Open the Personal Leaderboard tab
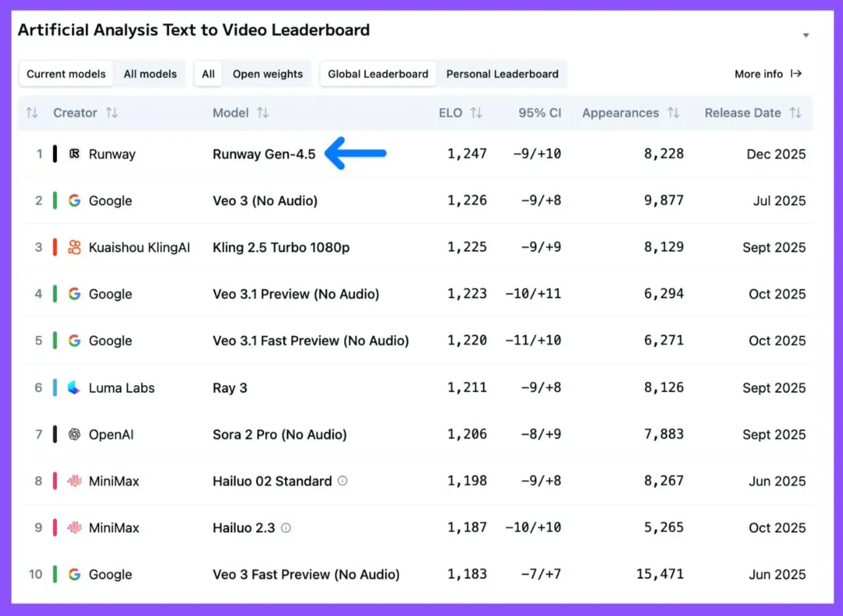Screen dimensions: 843x616 (502, 74)
